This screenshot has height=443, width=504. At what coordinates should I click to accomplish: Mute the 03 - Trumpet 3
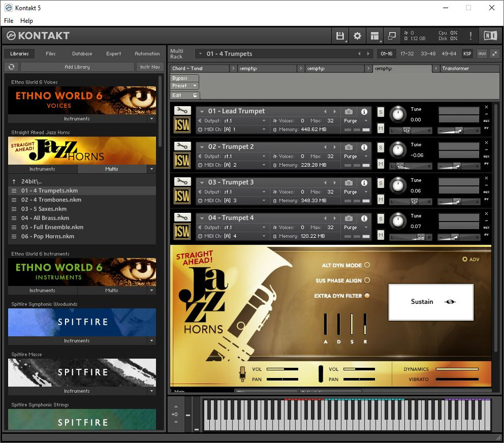(x=380, y=199)
